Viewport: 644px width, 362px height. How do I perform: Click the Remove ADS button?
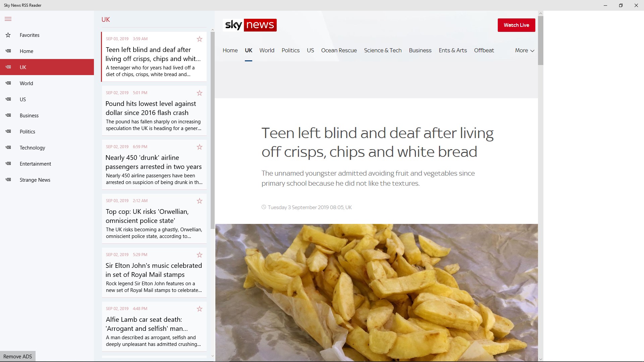click(x=18, y=356)
